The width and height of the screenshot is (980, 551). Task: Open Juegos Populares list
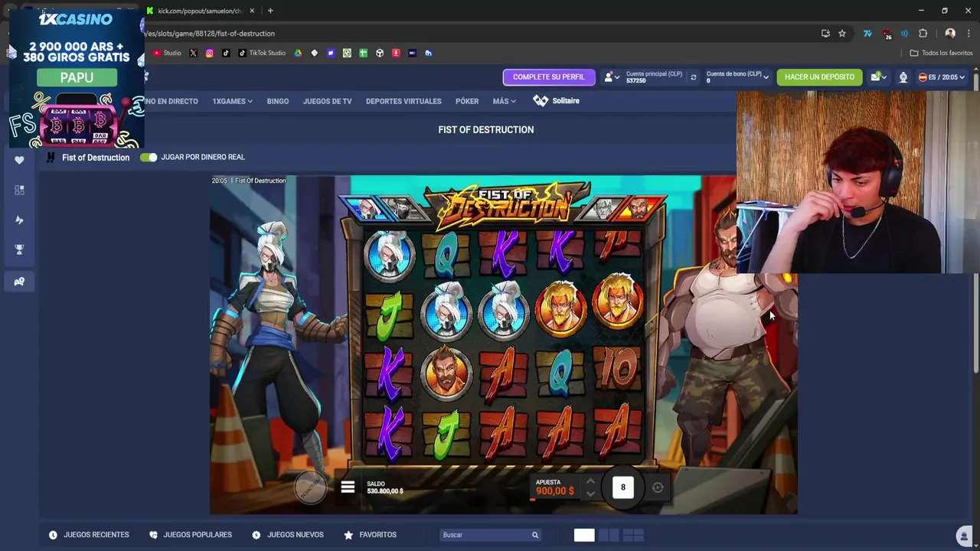coord(191,535)
